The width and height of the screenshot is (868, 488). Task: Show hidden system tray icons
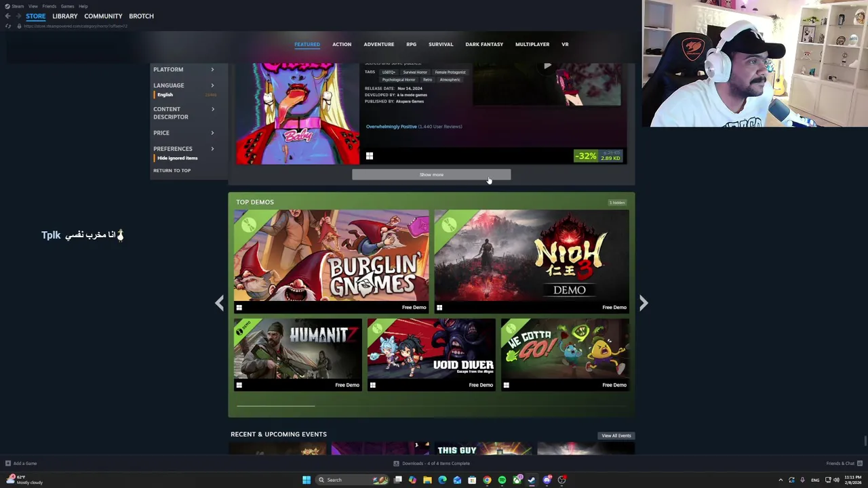click(781, 480)
